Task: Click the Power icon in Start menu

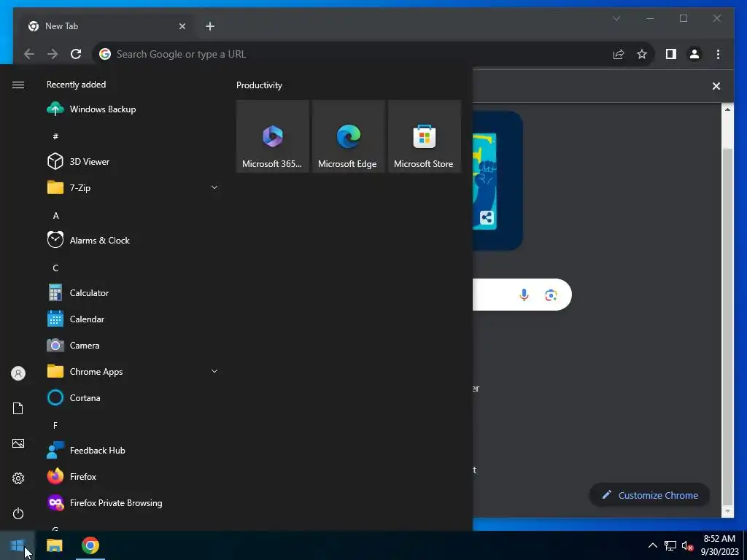Action: (x=18, y=513)
